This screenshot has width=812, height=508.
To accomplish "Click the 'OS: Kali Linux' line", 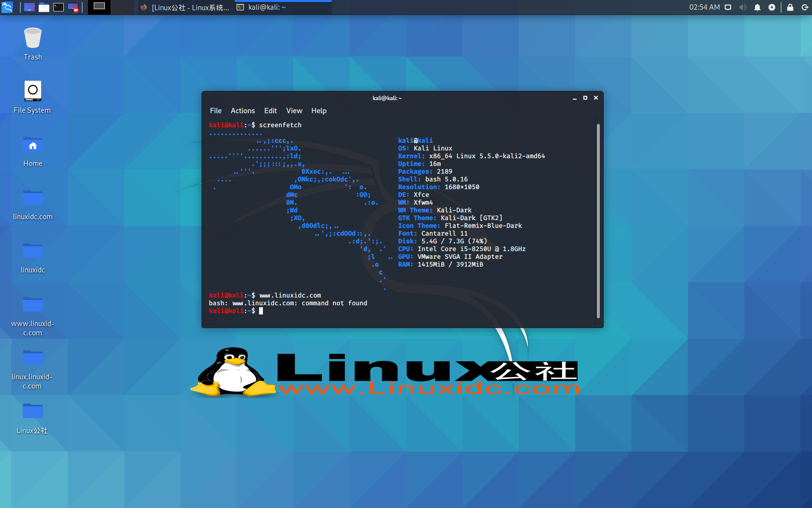I will point(425,149).
